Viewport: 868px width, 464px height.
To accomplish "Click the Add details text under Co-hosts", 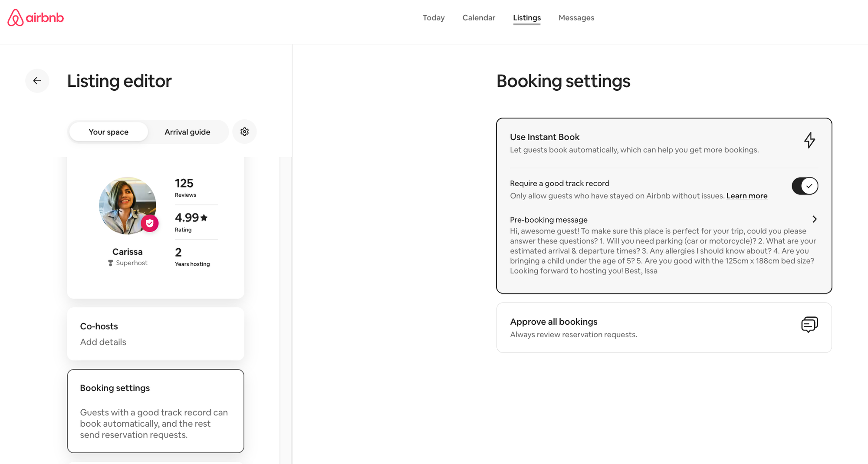I will [x=103, y=342].
